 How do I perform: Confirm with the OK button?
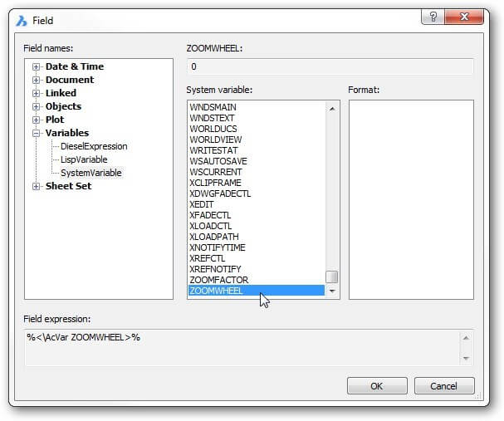point(377,386)
